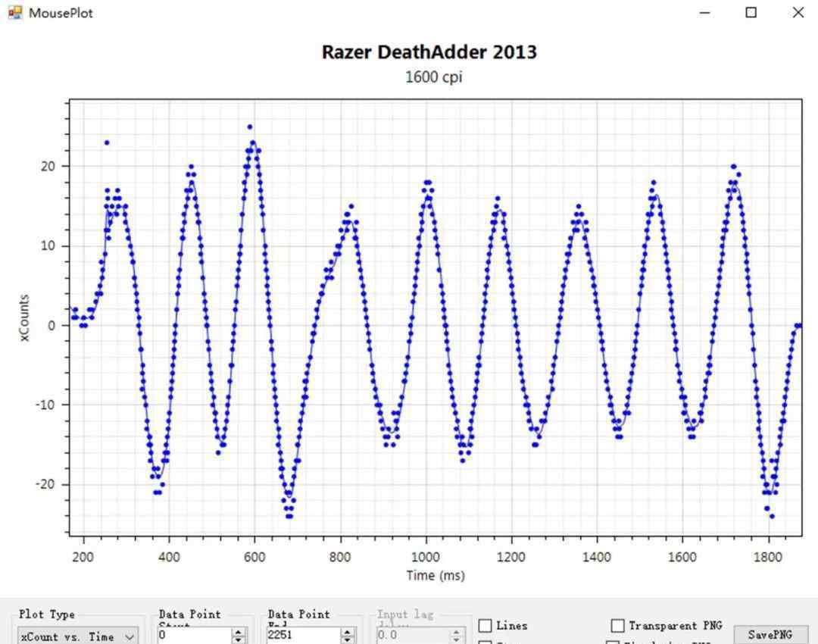
Task: Click the "1000" tick label on time axis
Action: coord(426,558)
